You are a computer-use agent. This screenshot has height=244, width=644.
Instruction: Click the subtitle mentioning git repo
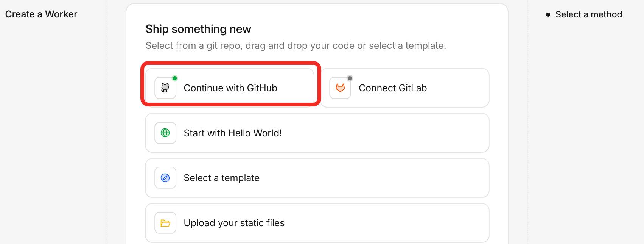(x=296, y=45)
